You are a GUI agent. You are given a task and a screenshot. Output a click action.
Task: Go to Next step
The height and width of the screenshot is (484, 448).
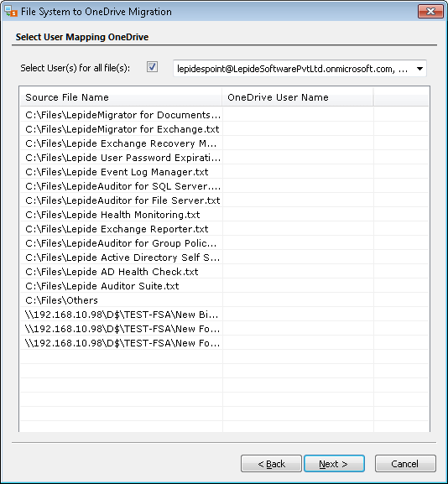tap(334, 463)
